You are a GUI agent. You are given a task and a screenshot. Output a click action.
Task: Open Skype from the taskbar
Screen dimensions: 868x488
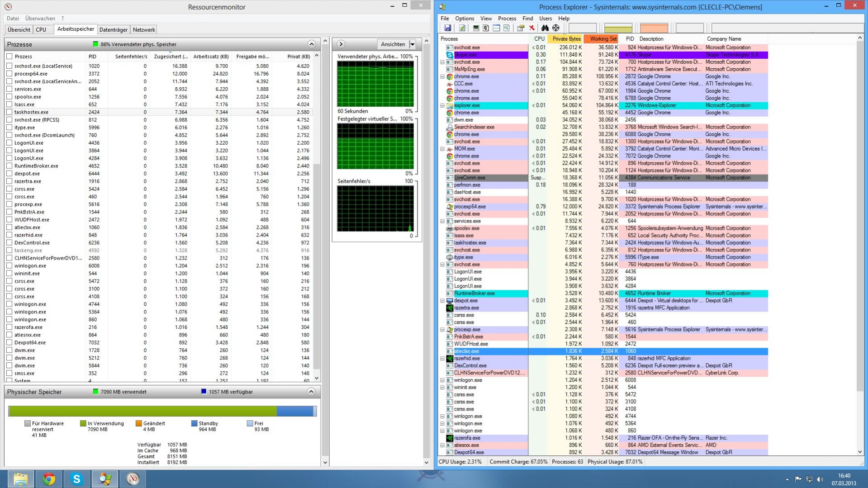coord(76,479)
